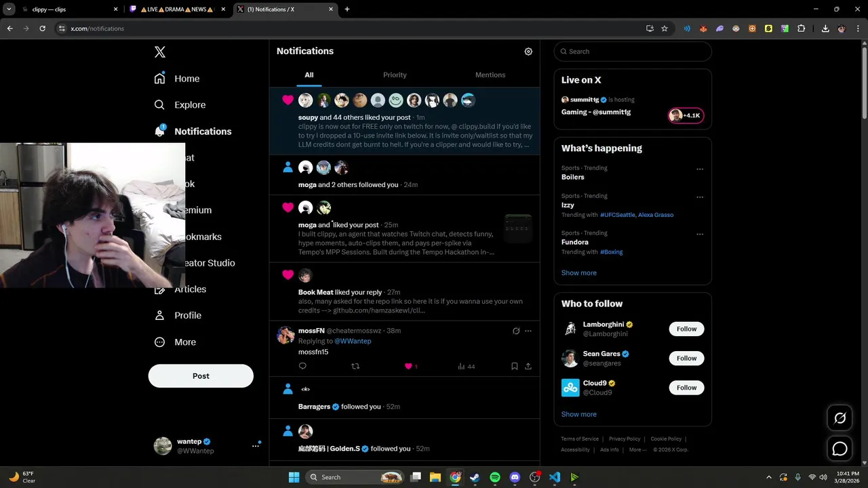
Task: Follow Sean Gares
Action: 686,358
